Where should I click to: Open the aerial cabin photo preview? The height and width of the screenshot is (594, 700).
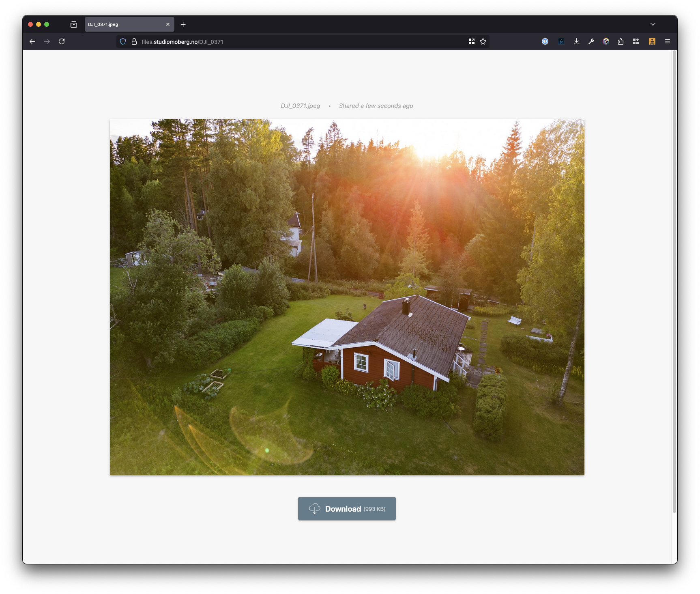(x=347, y=297)
